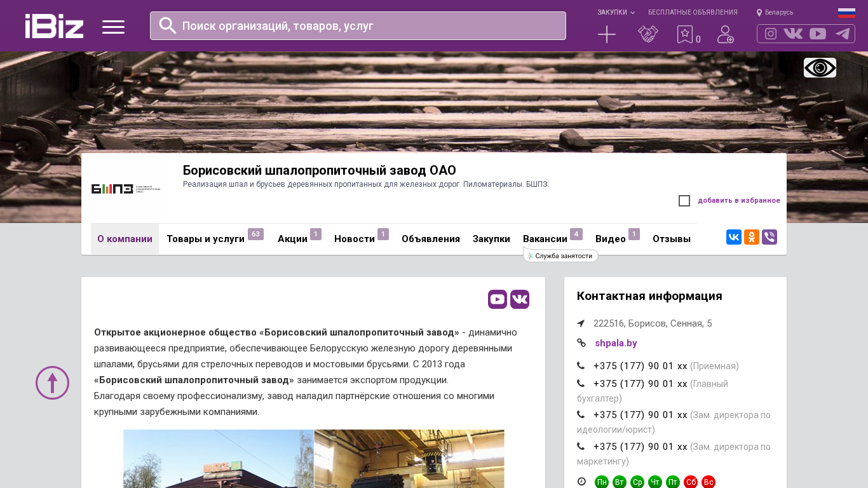Image resolution: width=868 pixels, height=488 pixels.
Task: Check the 'добавить в избранное' checkbox
Action: coord(684,201)
